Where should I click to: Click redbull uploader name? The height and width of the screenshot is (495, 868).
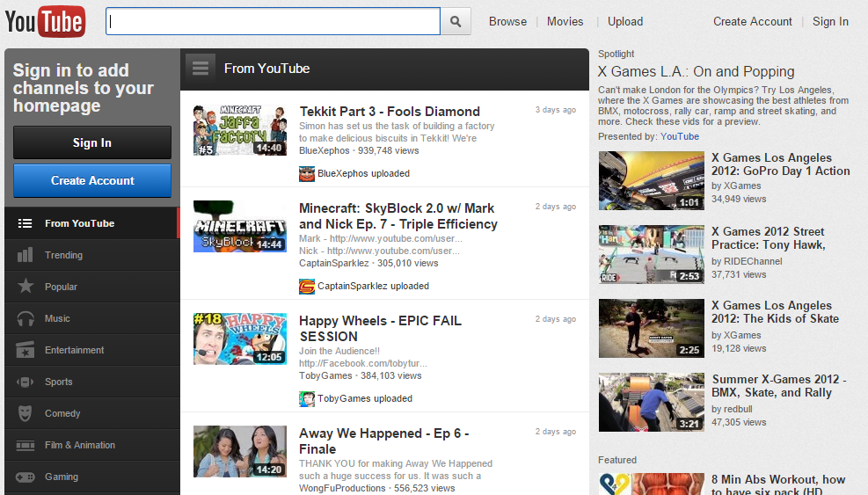coord(738,409)
